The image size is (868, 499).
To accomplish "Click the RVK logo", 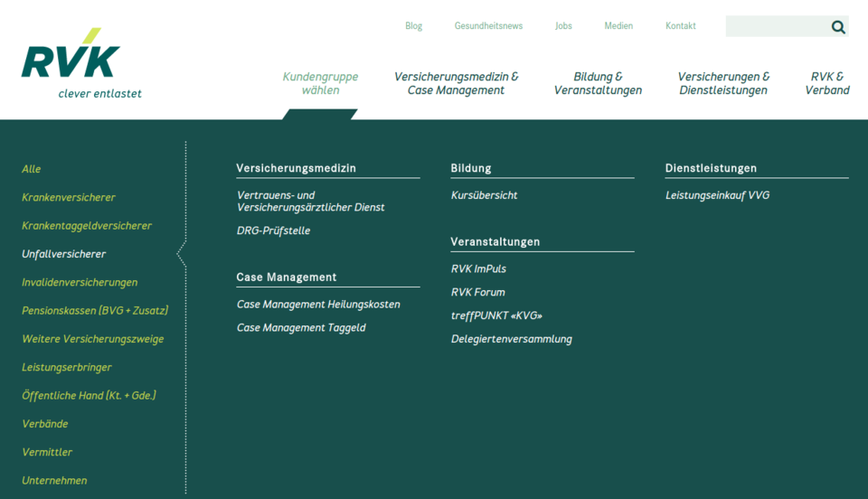I will pos(81,63).
